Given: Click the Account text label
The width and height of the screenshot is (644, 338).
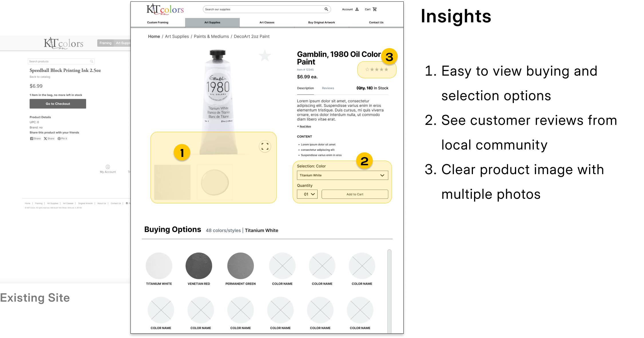Looking at the screenshot, I should (347, 9).
